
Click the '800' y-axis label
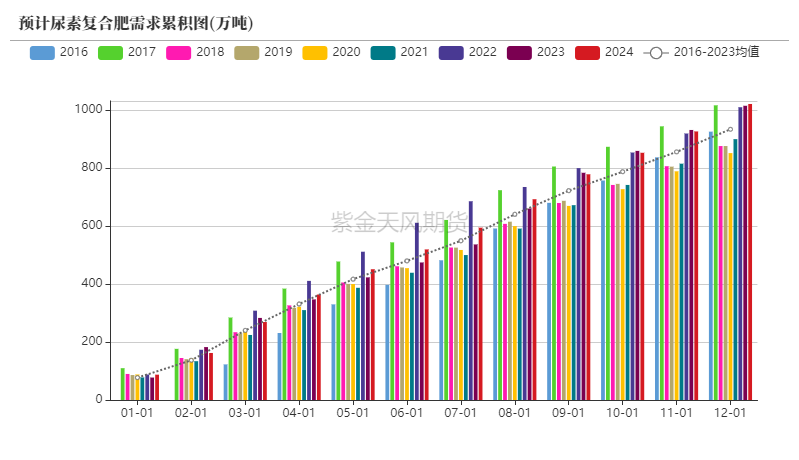tap(92, 168)
